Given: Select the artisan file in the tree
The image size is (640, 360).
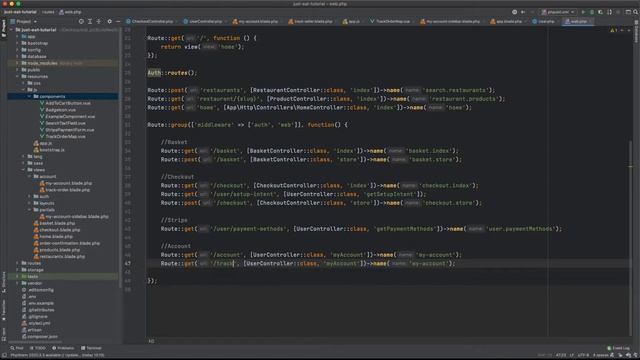Looking at the screenshot, I should tap(34, 330).
